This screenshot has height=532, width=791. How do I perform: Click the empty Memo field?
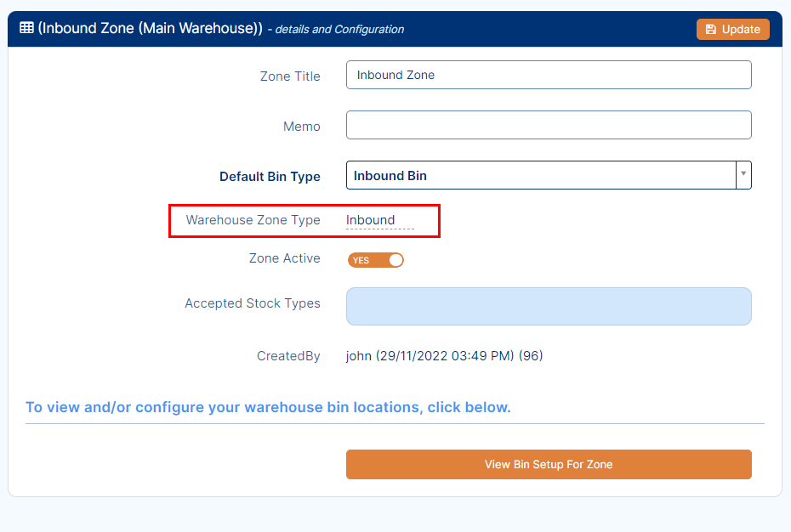549,125
